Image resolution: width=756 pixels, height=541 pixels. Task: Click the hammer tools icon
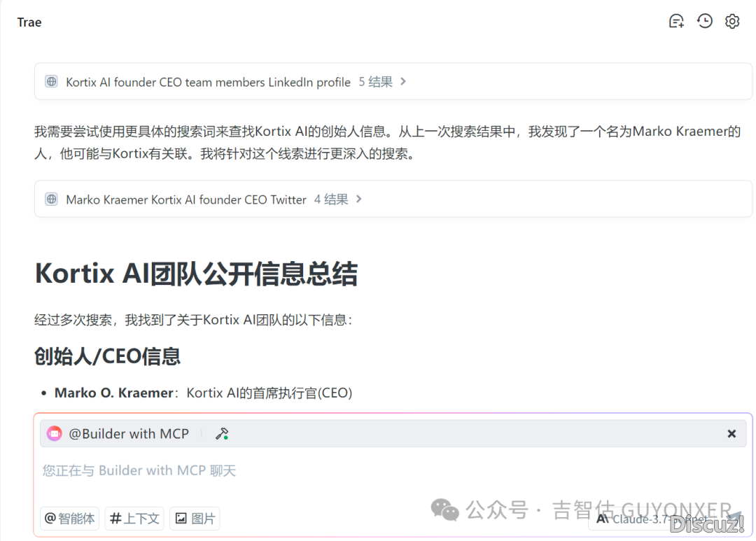(x=222, y=434)
